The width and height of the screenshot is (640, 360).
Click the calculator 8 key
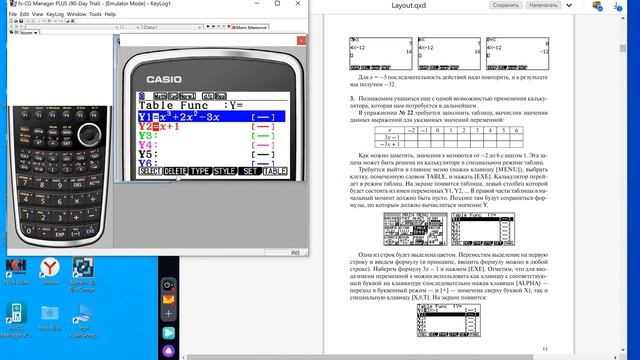tap(42, 184)
